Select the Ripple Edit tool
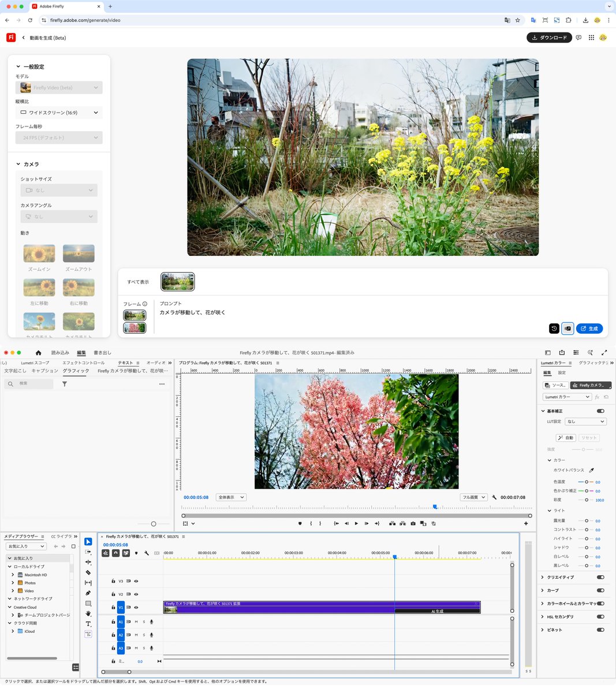The image size is (616, 693). 88,562
